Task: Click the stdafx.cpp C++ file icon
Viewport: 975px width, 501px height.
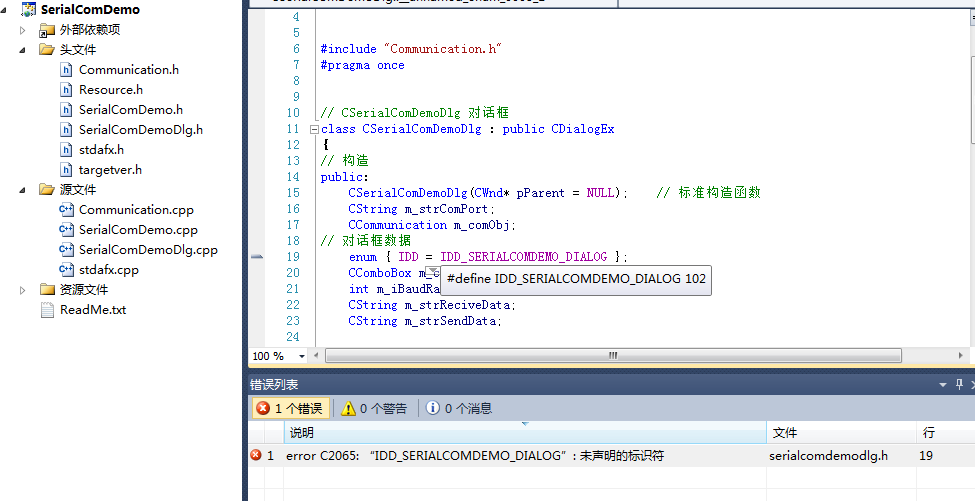Action: (x=66, y=270)
